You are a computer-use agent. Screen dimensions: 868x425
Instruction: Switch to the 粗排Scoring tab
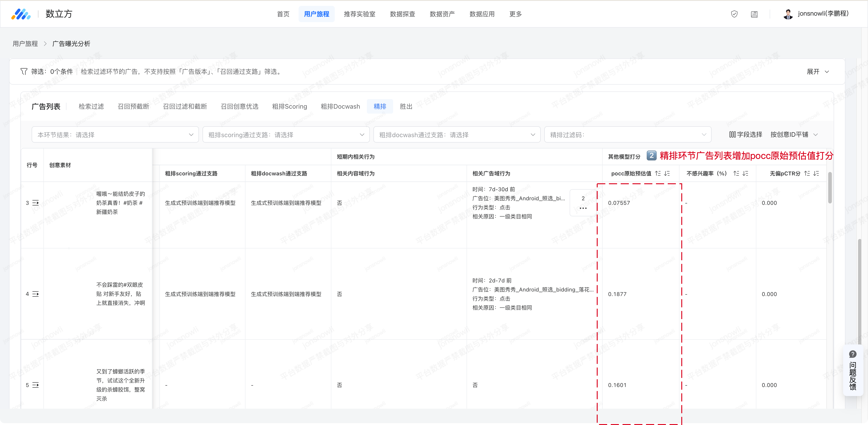(x=289, y=107)
